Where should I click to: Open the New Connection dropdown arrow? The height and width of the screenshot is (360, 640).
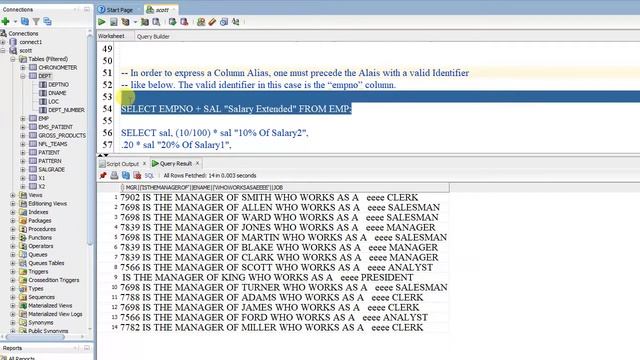[x=15, y=22]
